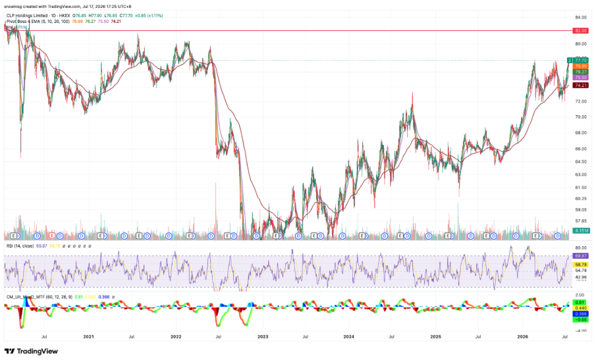Select the 'Vol' indicator legend
Viewport: 596px width, 364px height.
pyautogui.click(x=9, y=28)
